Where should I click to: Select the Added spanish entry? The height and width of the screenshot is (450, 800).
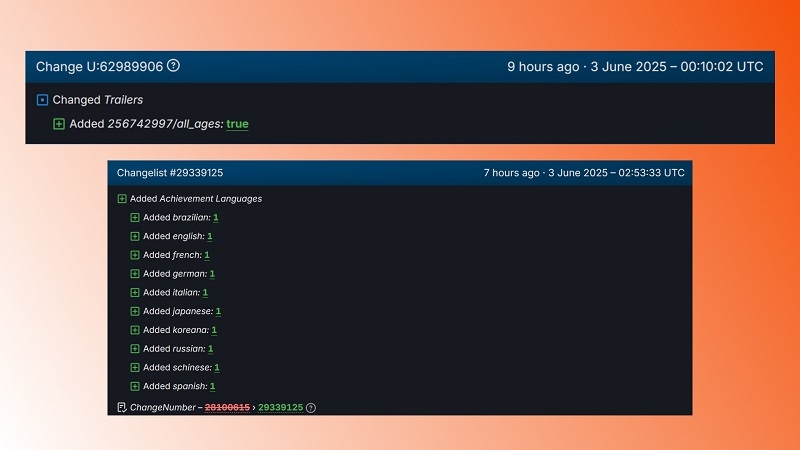tap(175, 386)
